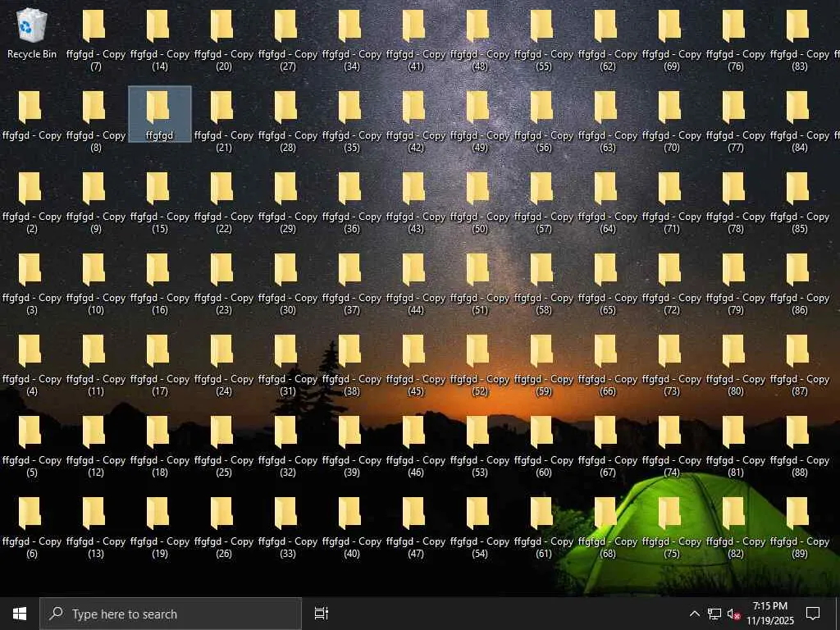Click the label ffgfgd - Copy (19)

160,547
